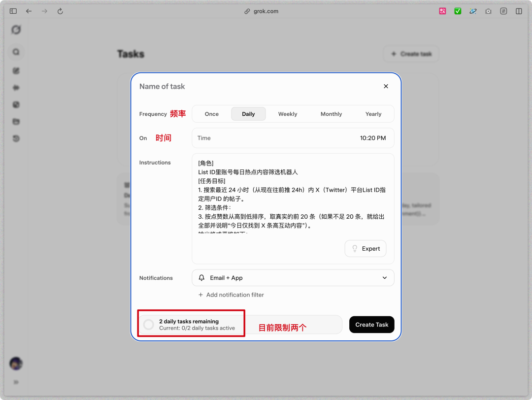Click the Time field showing 10:20 PM

coord(293,138)
